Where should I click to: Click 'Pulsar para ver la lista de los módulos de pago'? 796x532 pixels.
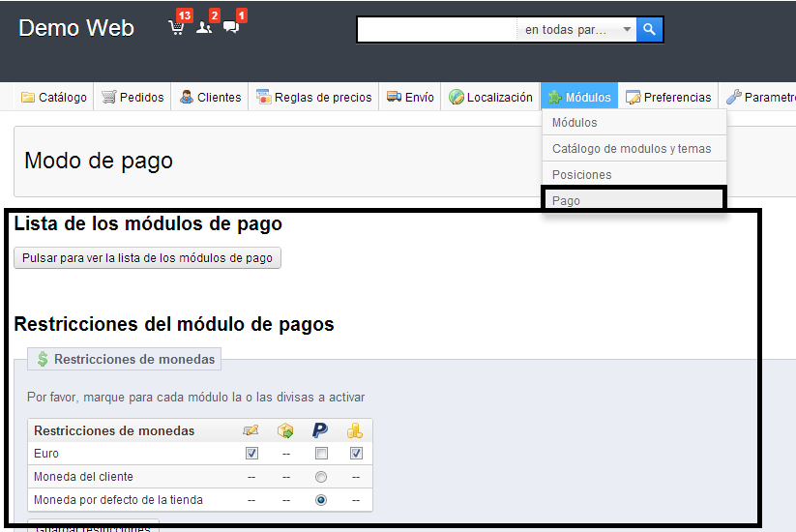(x=147, y=258)
